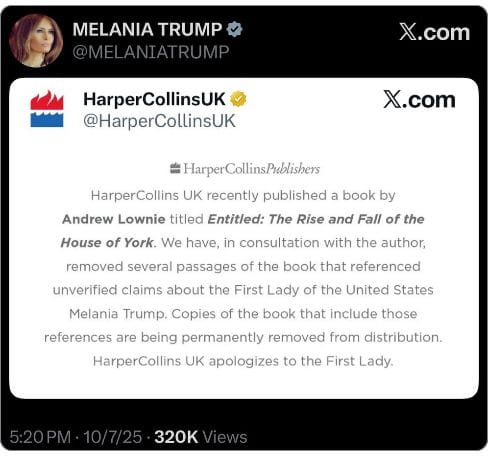Click the 320K Views counter
Screen dimensions: 491x457
(x=201, y=437)
